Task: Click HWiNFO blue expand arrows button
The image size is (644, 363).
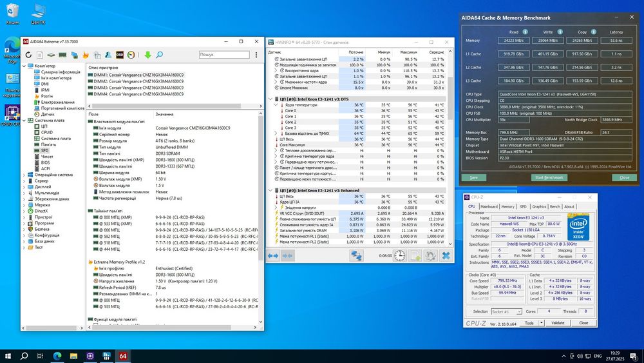Action: [272, 256]
